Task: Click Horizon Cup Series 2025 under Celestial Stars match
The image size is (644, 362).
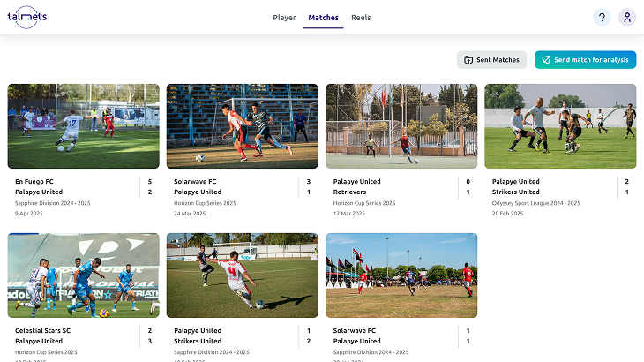Action: (46, 352)
